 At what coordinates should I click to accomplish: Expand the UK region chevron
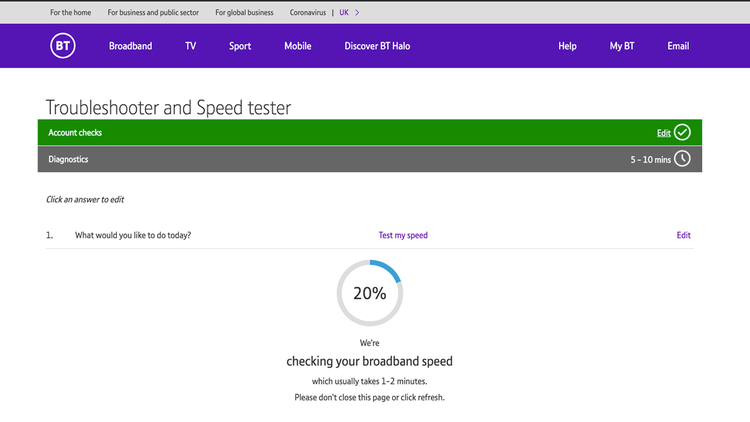[x=357, y=13]
